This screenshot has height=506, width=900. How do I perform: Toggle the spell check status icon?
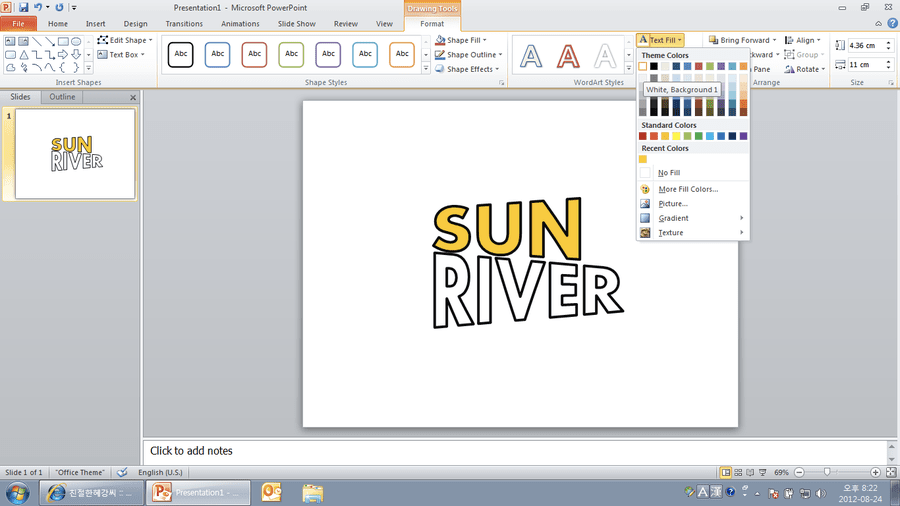click(122, 472)
